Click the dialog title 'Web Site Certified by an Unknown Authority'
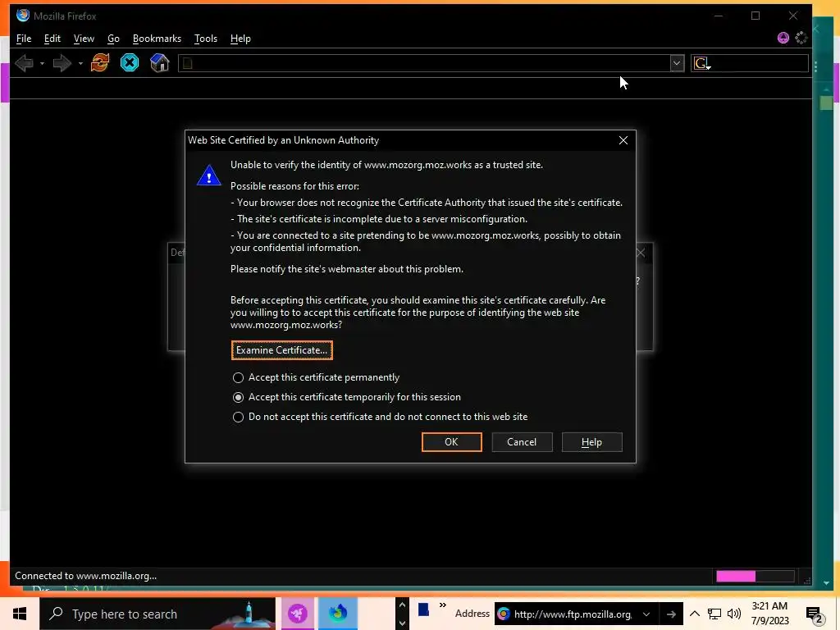The image size is (840, 630). pyautogui.click(x=283, y=140)
